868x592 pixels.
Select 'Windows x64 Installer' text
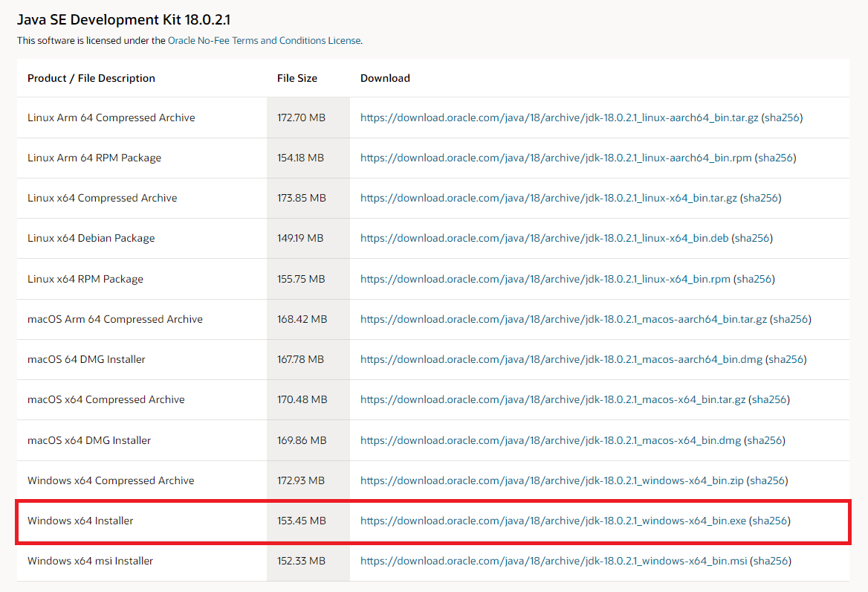pos(80,521)
